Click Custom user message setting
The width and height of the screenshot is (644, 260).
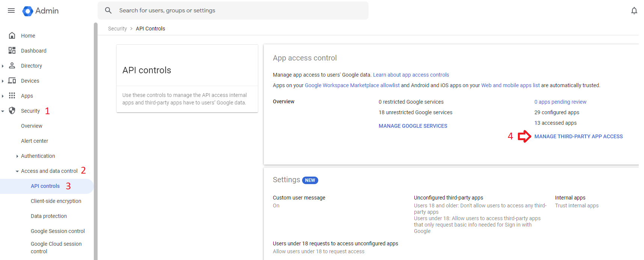coord(299,198)
